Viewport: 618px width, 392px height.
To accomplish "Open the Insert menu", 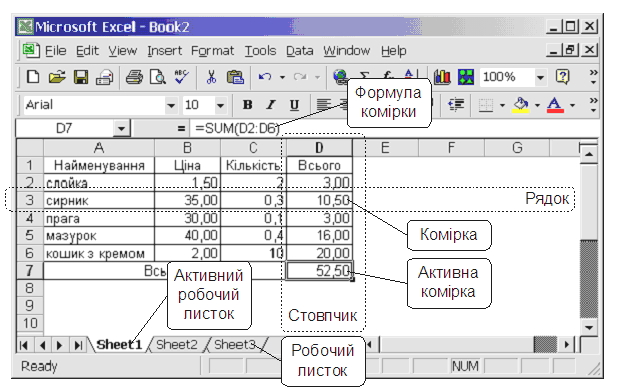I will pyautogui.click(x=165, y=51).
